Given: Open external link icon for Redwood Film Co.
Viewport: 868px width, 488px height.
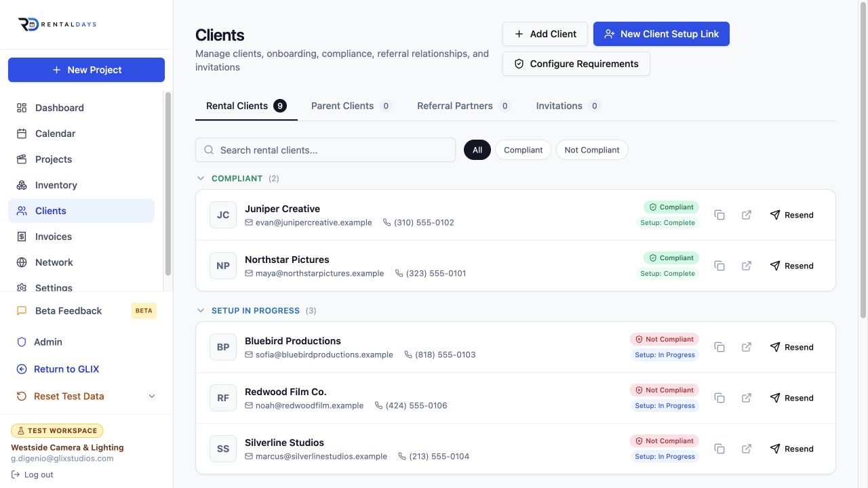Looking at the screenshot, I should (x=747, y=398).
